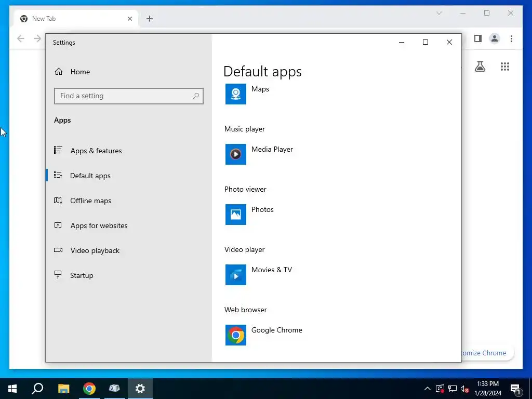The width and height of the screenshot is (532, 399).
Task: Click the Photos app name
Action: tap(262, 210)
